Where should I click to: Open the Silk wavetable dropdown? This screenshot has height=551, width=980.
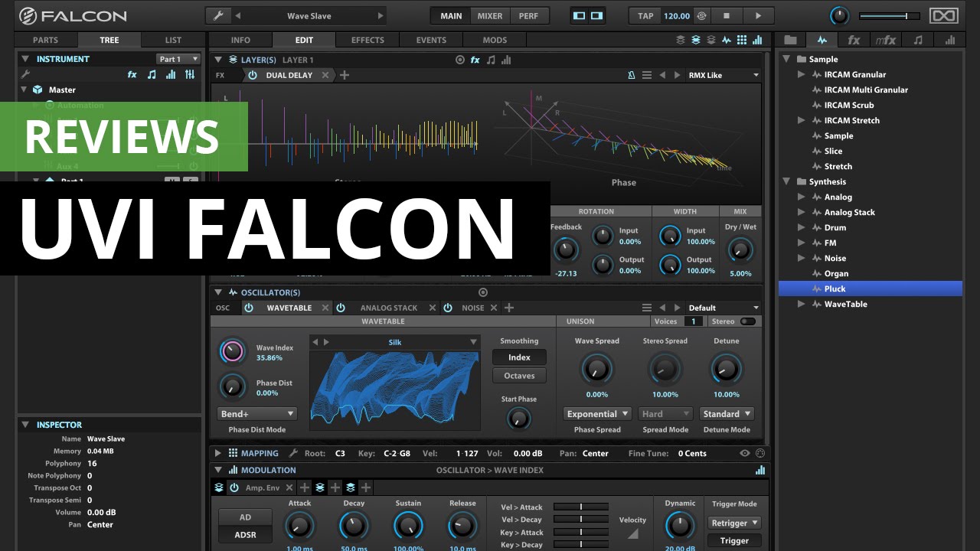[x=394, y=342]
